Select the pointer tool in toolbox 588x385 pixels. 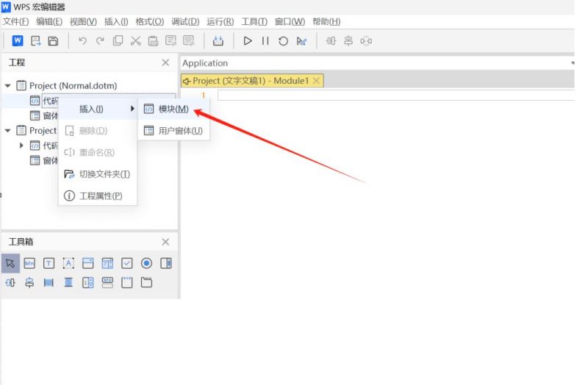pyautogui.click(x=10, y=263)
